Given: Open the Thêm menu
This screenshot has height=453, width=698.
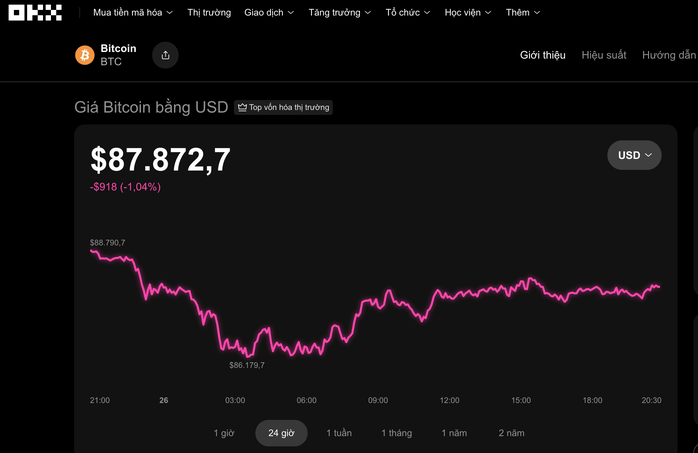Looking at the screenshot, I should (x=523, y=13).
